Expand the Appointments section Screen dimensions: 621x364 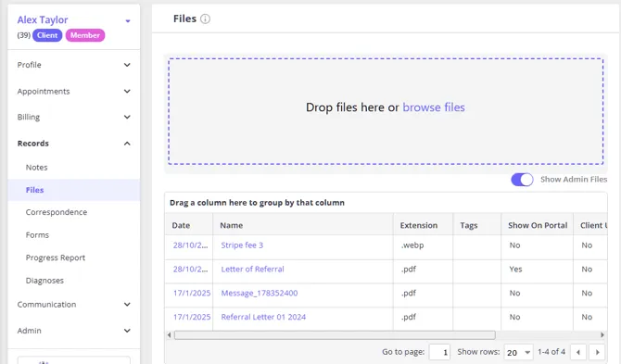coord(73,92)
